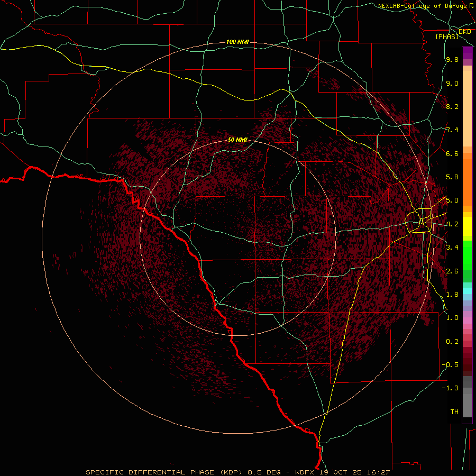Pick the cyan color bar segment
The height and width of the screenshot is (476, 476).
pos(467,291)
